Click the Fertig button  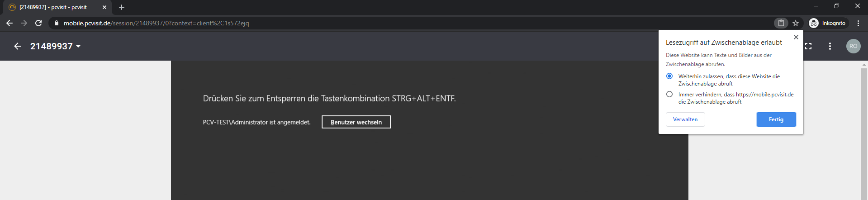tap(776, 119)
